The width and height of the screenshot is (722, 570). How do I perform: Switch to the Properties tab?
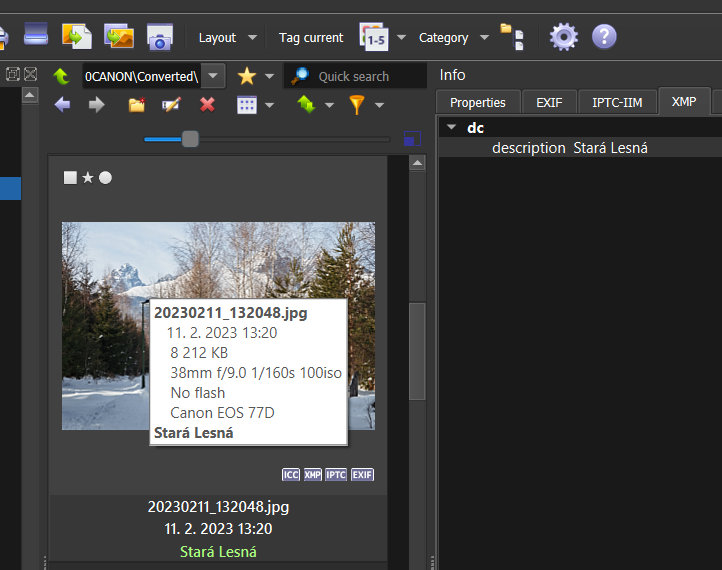click(478, 102)
